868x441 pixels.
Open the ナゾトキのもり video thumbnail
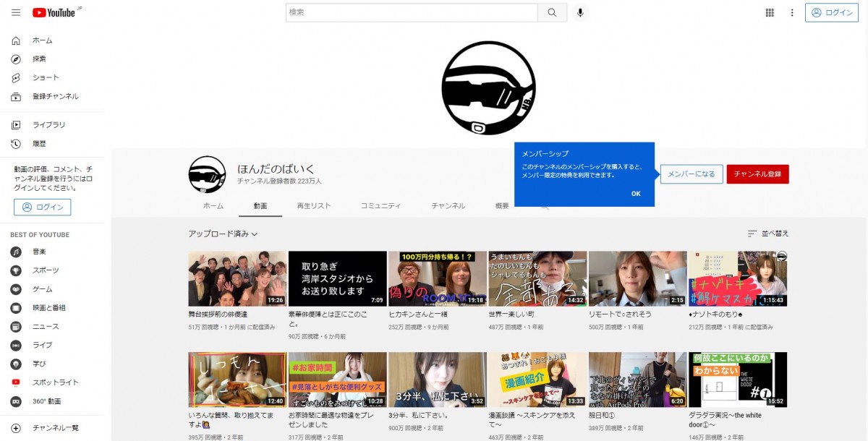coord(738,278)
